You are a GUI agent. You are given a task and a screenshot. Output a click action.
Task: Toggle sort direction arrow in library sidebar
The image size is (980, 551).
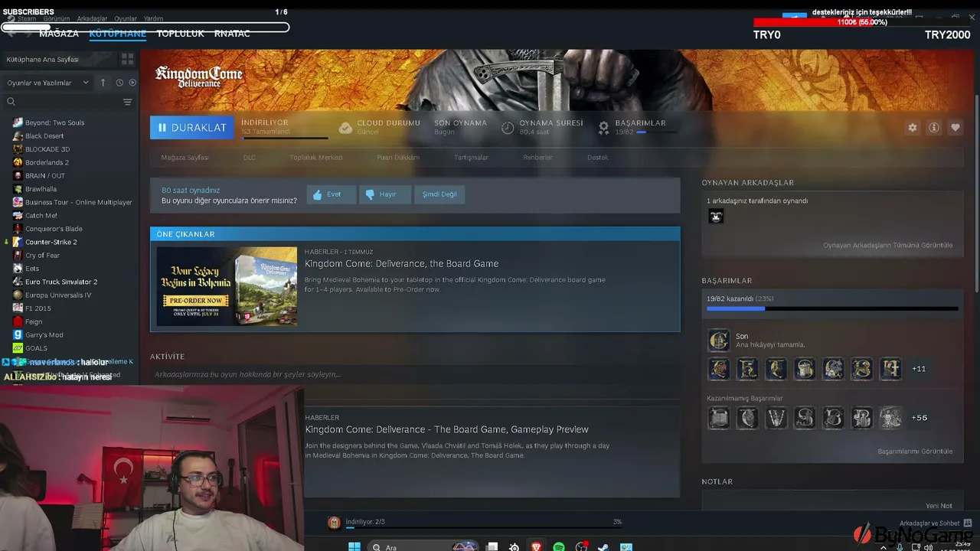pos(103,83)
